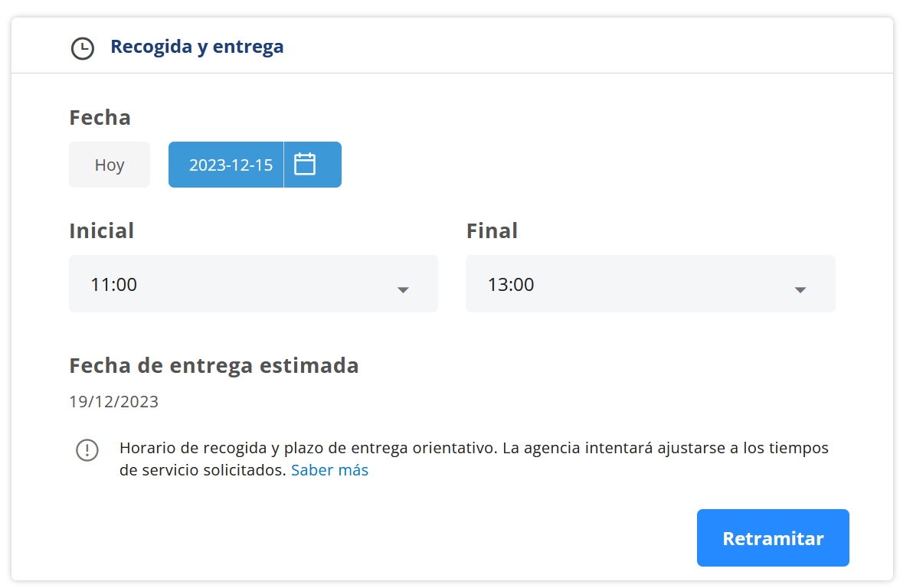Click the estimated delivery date 19/12/2023
This screenshot has height=588, width=900.
pyautogui.click(x=113, y=400)
